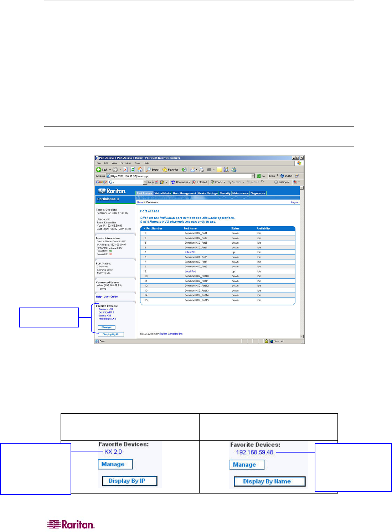The width and height of the screenshot is (392, 532).
Task: Click the Internet zone globe in status bar
Action: [x=272, y=341]
